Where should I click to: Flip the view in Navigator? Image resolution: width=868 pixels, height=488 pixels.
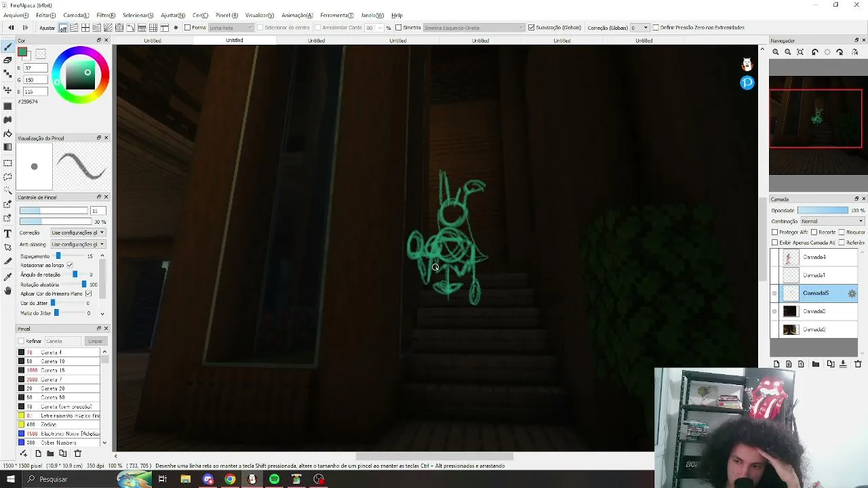[855, 52]
